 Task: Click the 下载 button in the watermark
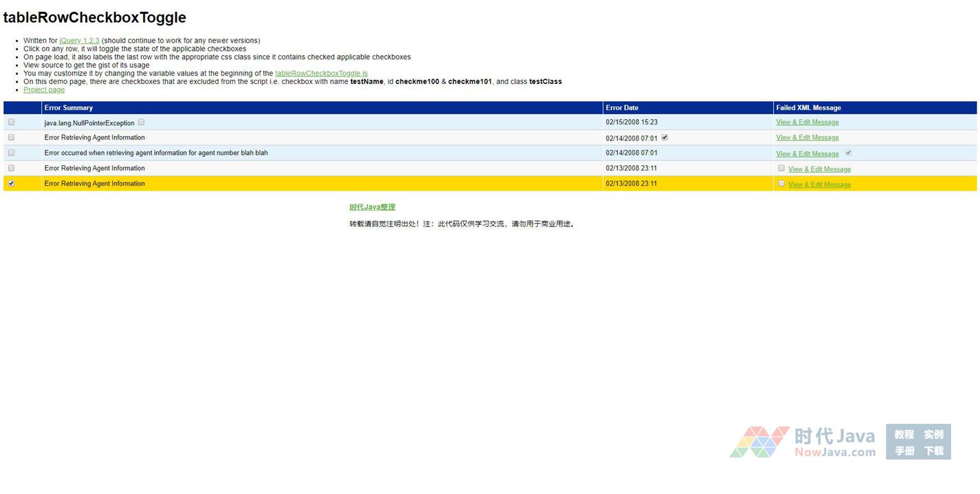click(933, 451)
